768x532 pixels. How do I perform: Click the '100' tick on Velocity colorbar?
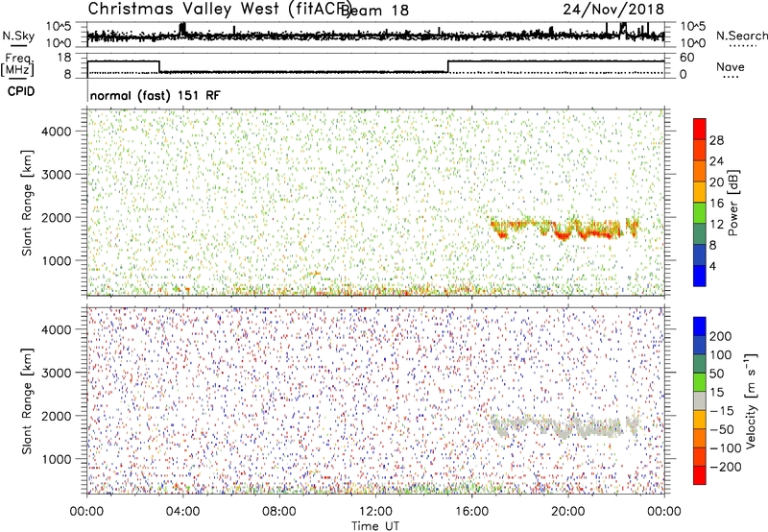tap(721, 355)
